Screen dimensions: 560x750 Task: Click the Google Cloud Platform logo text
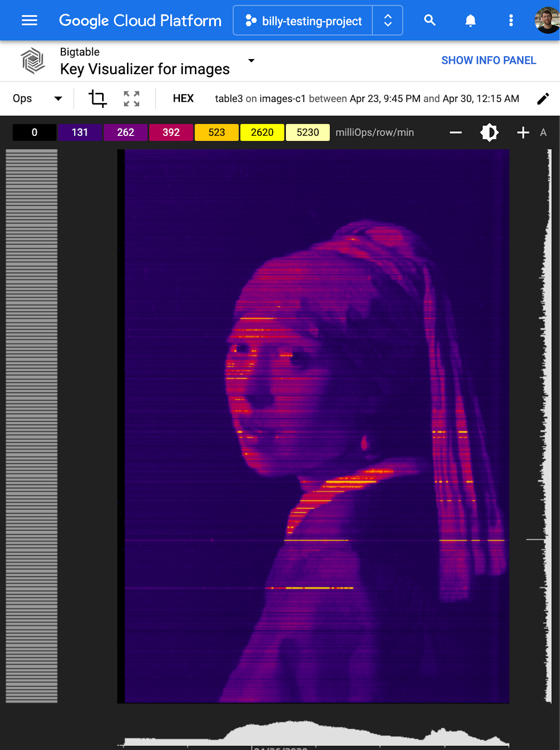(x=140, y=21)
